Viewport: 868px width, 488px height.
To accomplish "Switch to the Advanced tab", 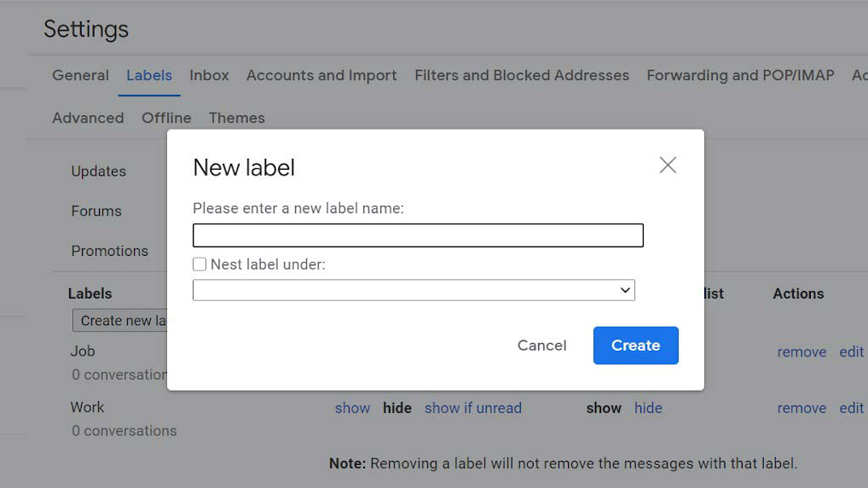I will pos(88,118).
